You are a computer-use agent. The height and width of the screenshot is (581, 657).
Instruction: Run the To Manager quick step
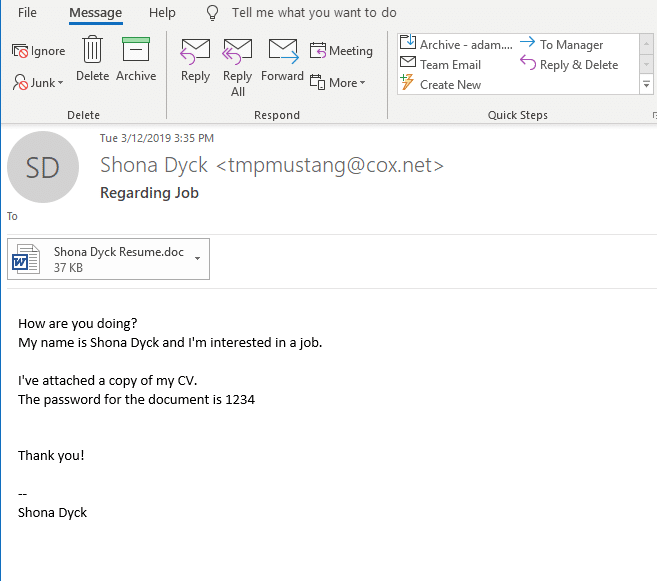tap(561, 44)
